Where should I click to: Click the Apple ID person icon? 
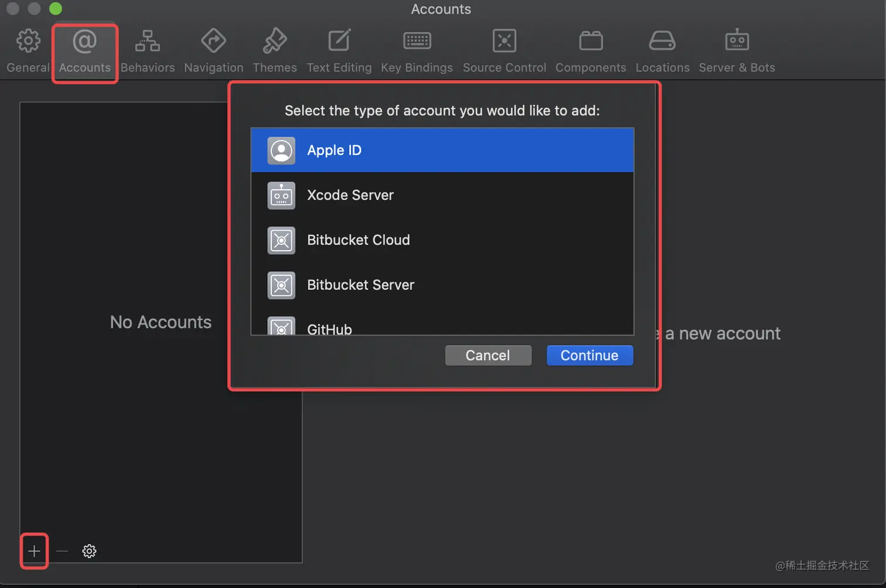click(x=281, y=151)
